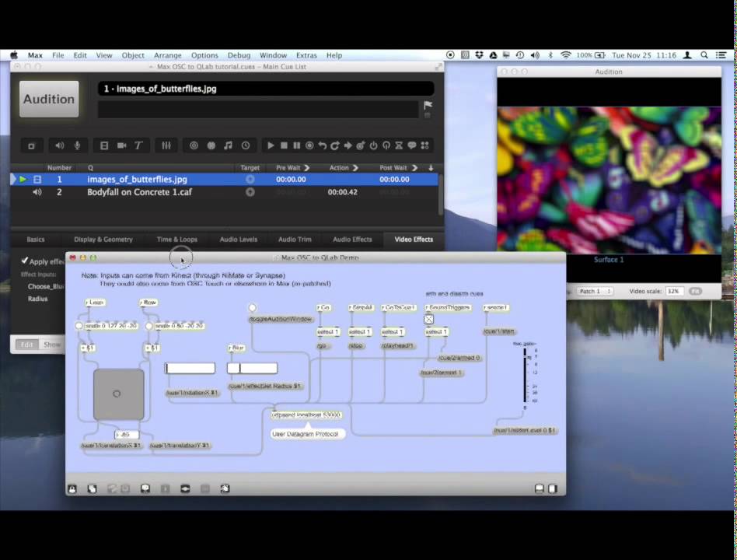Click slider above /cue/1/rotationX message

[x=190, y=368]
